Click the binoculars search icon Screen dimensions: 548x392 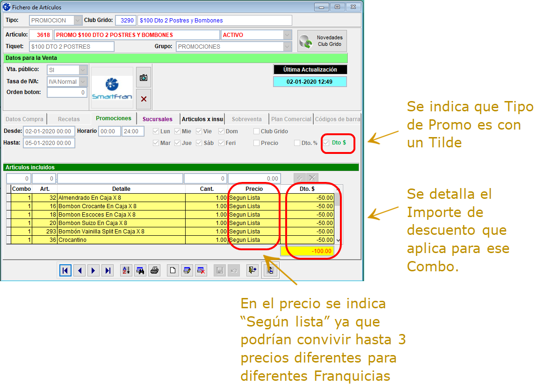[x=140, y=270]
